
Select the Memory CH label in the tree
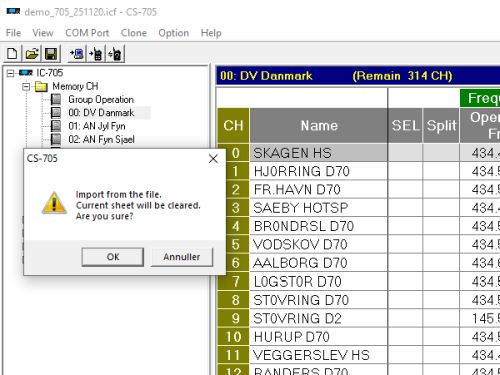(x=75, y=86)
